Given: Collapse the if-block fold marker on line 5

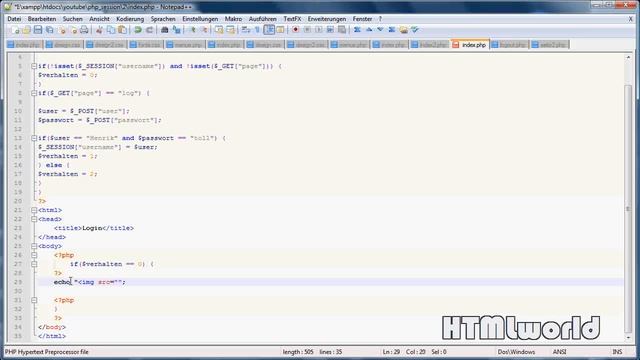Looking at the screenshot, I should pyautogui.click(x=34, y=66).
